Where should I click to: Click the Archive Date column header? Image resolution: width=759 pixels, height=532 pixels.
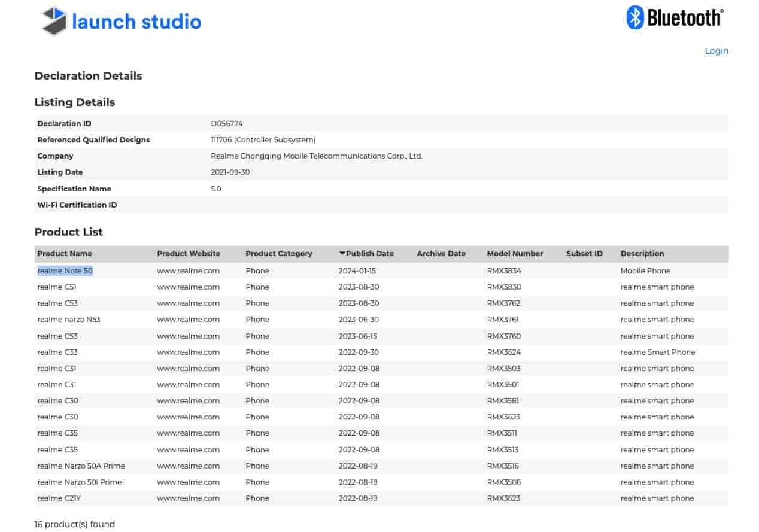tap(441, 253)
